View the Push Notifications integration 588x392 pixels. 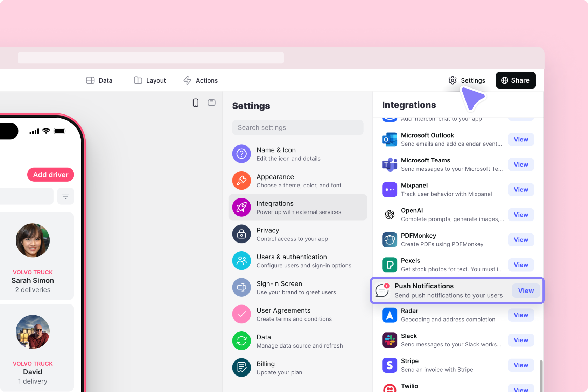click(x=525, y=290)
